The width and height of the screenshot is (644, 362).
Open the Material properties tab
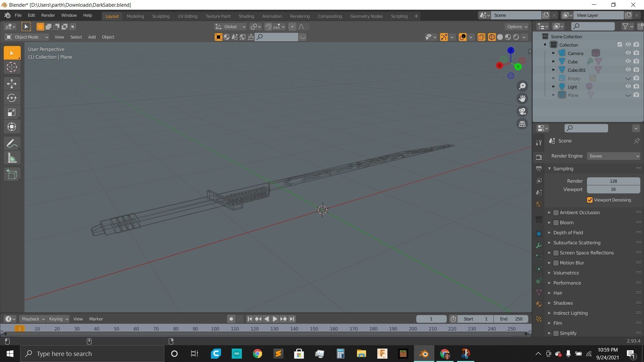point(539,304)
